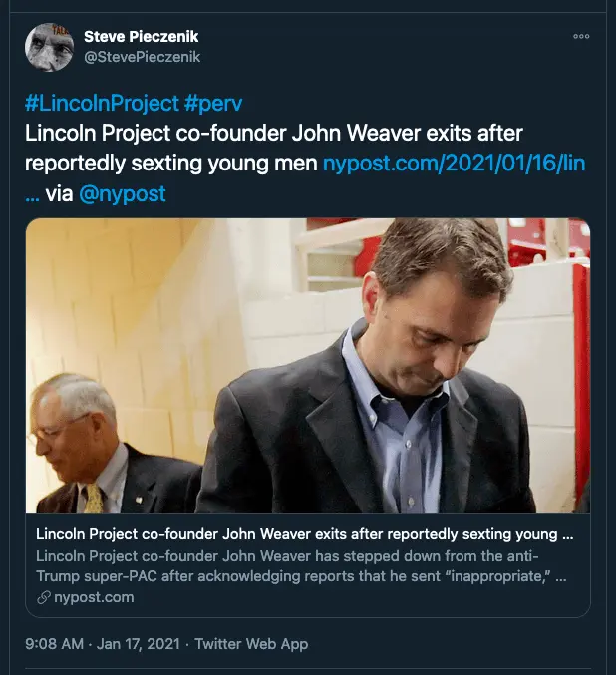Image resolution: width=616 pixels, height=675 pixels.
Task: Click the link chain icon beside nypost.com
Action: [x=42, y=597]
